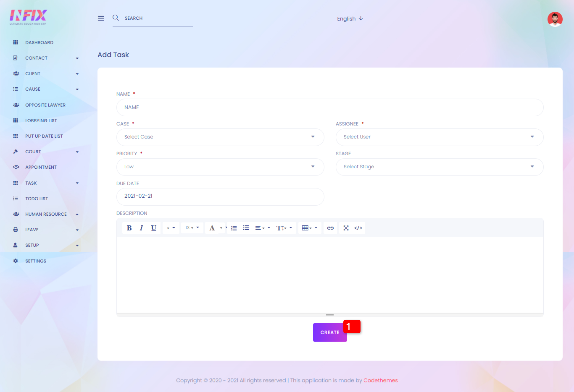Insert an ordered numbered list

click(234, 228)
